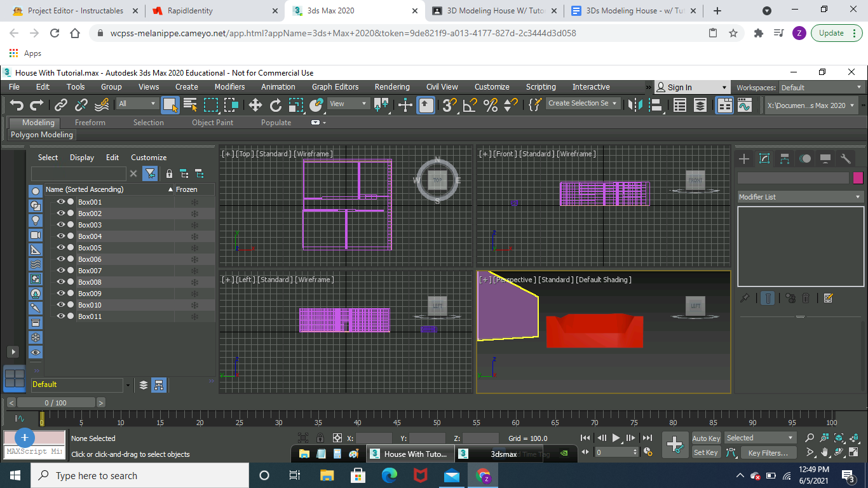Click the large Set Keys plus button

click(x=675, y=445)
